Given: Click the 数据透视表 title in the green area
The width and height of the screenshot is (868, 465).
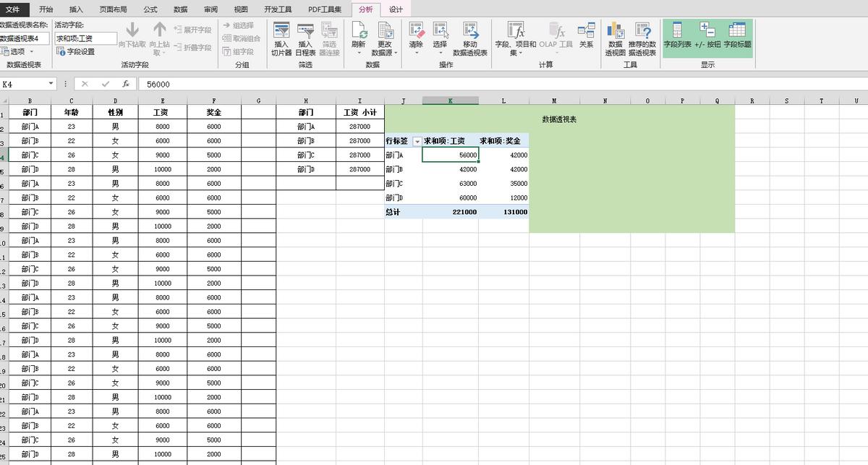Looking at the screenshot, I should pos(559,119).
